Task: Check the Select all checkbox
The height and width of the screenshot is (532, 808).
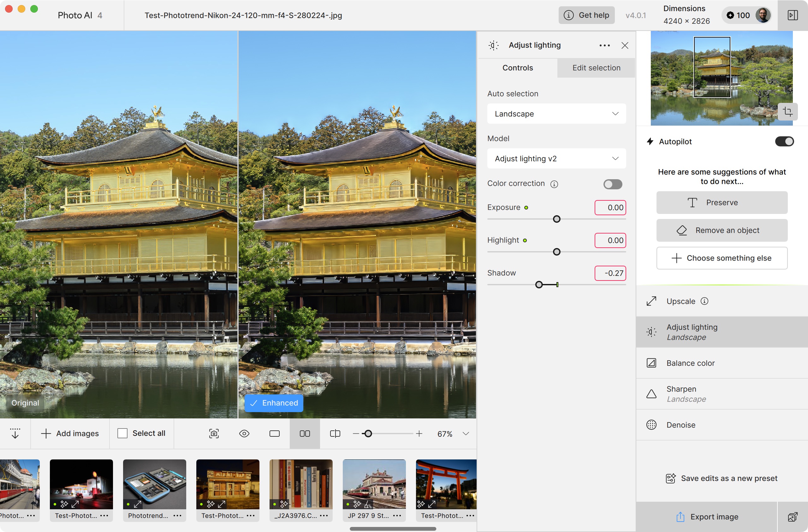Action: 122,433
